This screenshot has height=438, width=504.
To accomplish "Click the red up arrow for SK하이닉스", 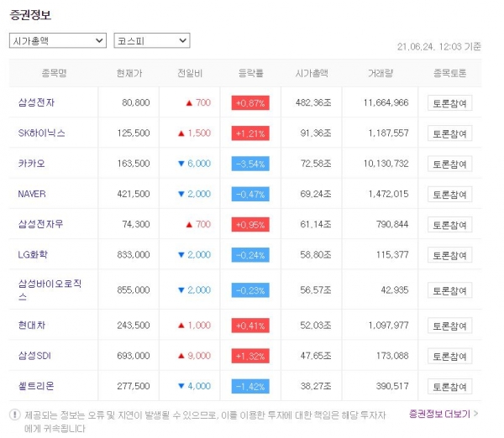I will click(x=181, y=133).
